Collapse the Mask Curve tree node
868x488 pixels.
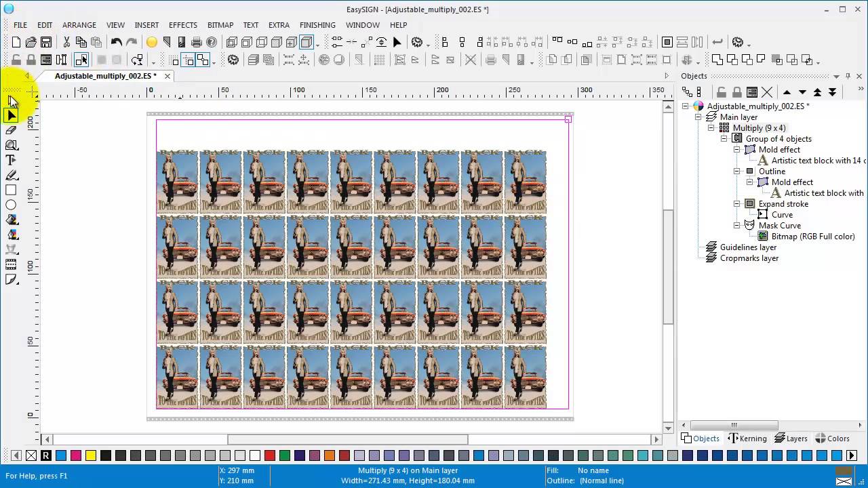point(736,226)
